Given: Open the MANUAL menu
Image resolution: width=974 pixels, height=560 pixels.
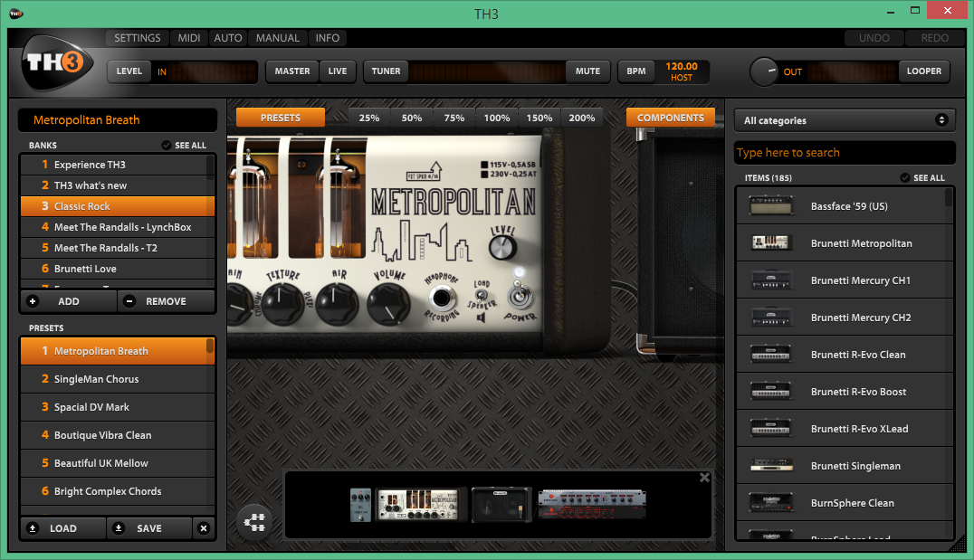Looking at the screenshot, I should point(278,38).
